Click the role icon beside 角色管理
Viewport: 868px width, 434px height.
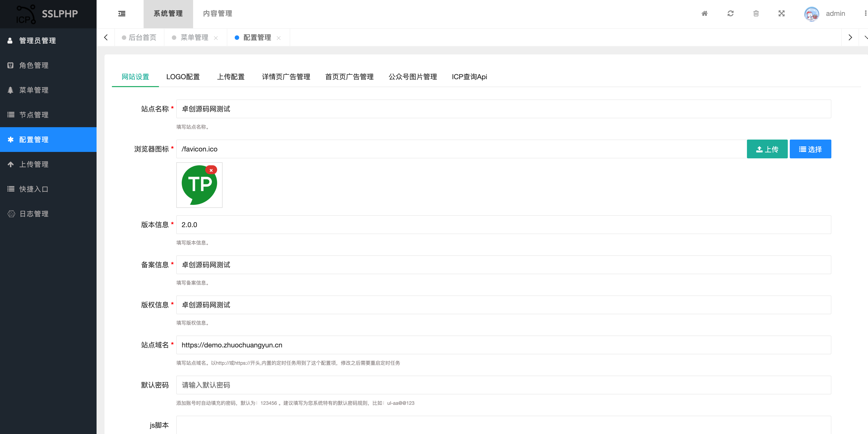(10, 65)
